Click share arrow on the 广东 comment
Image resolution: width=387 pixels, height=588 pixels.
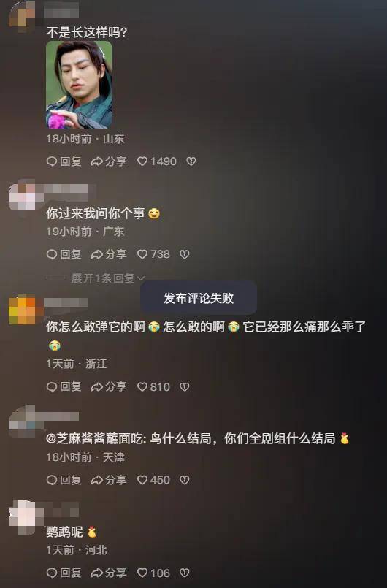[108, 254]
